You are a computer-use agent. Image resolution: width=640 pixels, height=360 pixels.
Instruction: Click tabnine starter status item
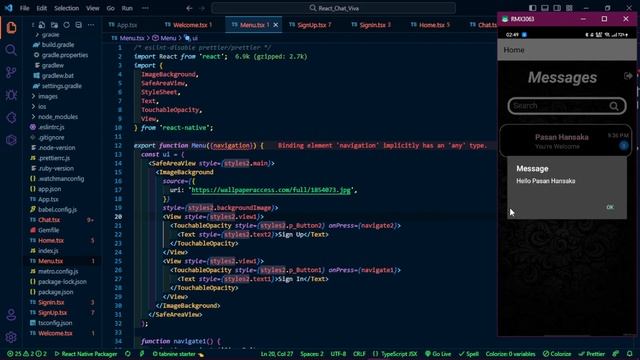point(178,354)
